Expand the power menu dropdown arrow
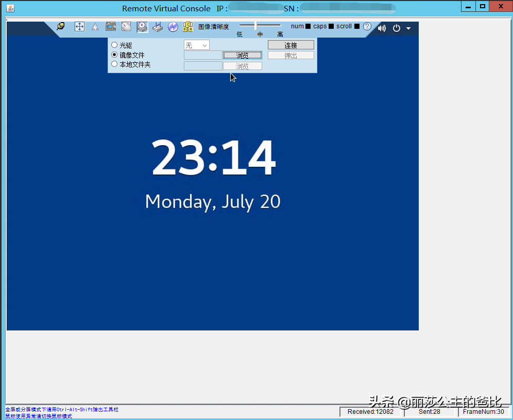 coord(408,29)
